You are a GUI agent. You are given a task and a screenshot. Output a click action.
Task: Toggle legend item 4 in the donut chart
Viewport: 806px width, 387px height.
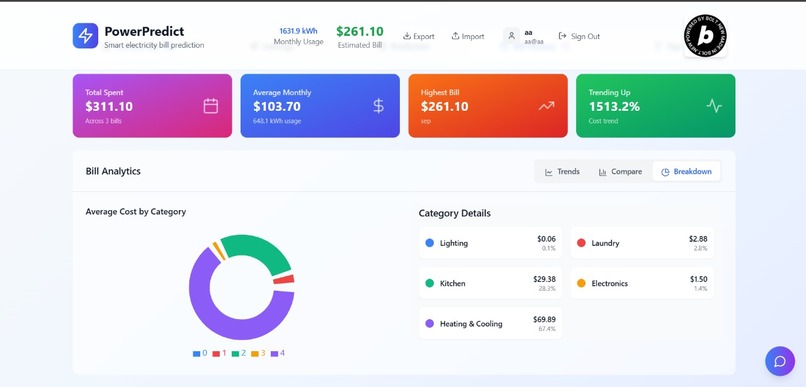[278, 354]
